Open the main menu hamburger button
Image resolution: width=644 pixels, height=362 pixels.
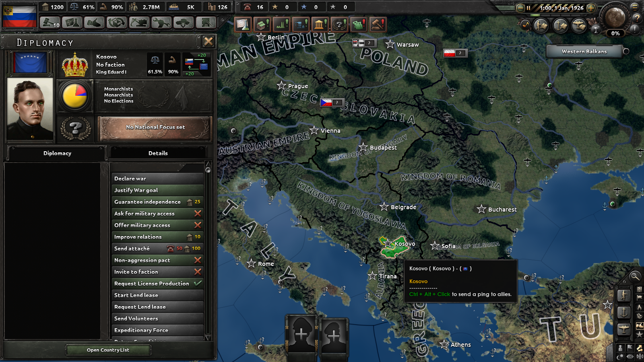pyautogui.click(x=635, y=6)
